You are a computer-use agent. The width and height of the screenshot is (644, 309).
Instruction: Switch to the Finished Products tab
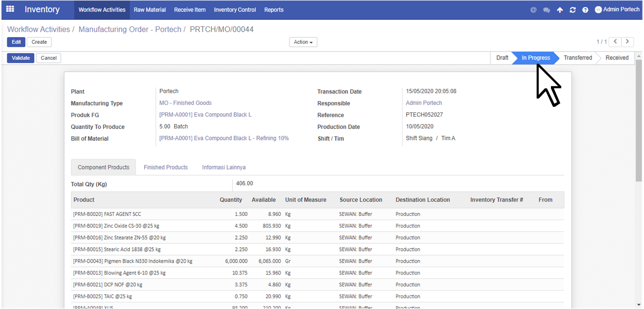(165, 167)
